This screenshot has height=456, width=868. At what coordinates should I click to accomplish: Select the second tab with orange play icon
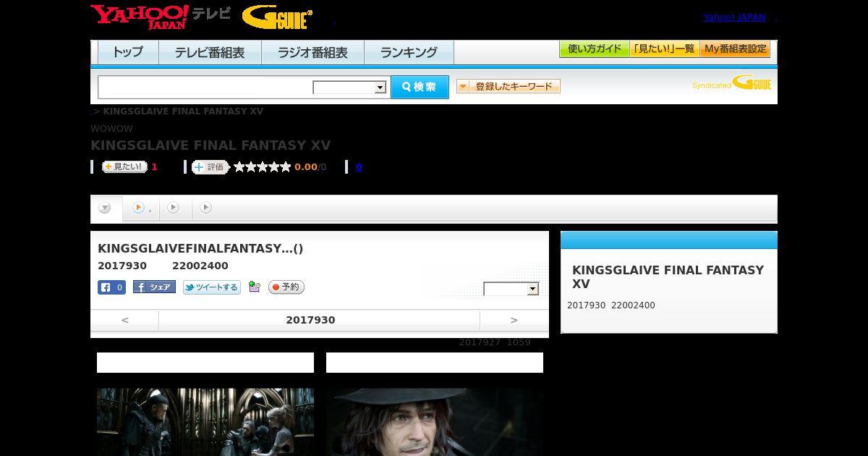140,208
